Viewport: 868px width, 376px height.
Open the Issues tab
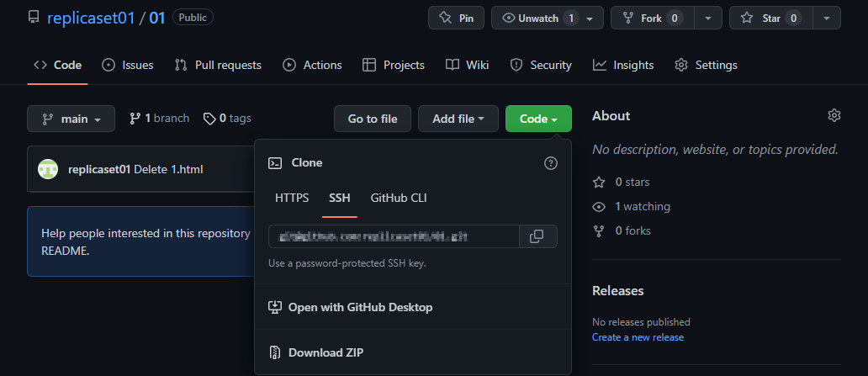[x=128, y=65]
